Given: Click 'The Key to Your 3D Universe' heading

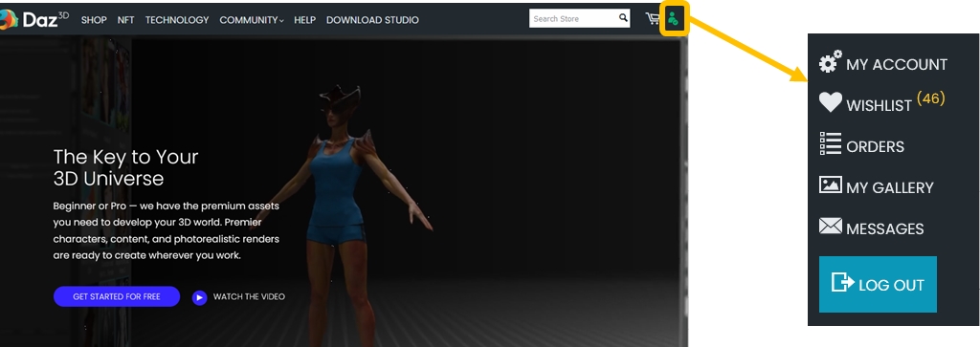Looking at the screenshot, I should point(125,167).
